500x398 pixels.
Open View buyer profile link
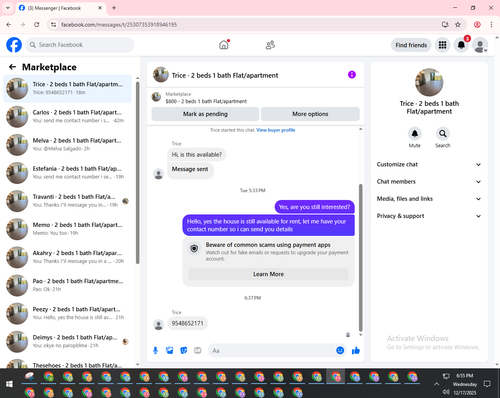pos(276,130)
